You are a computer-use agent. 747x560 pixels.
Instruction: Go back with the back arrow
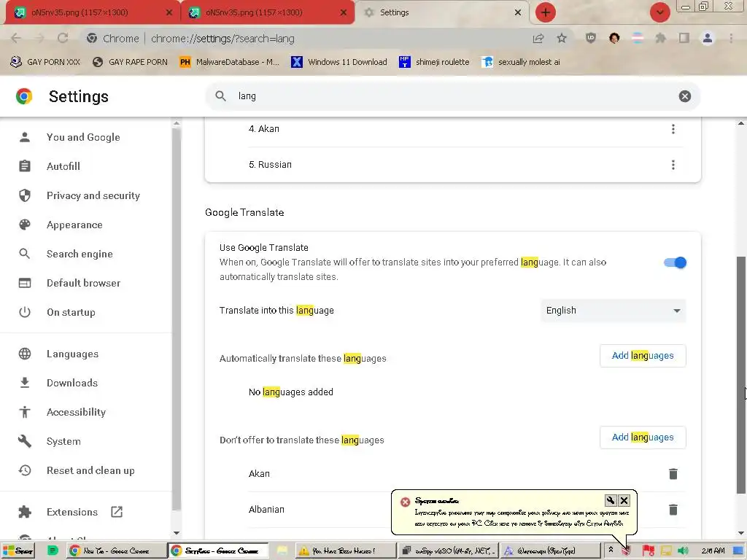[16, 38]
